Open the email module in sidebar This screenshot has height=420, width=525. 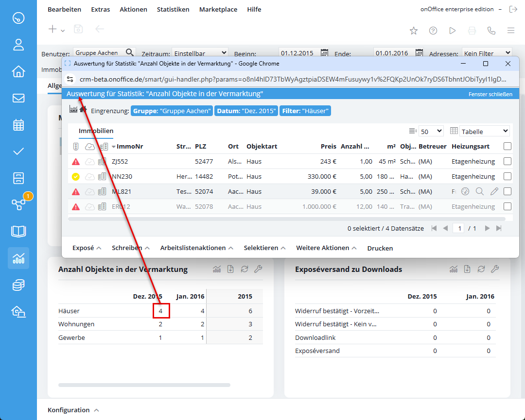[18, 98]
